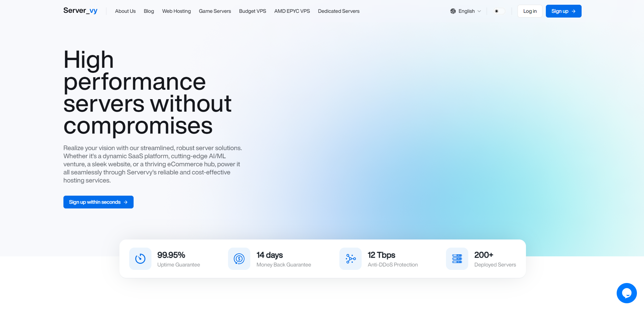This screenshot has width=644, height=310.
Task: Click the Sign up button in header
Action: coord(563,11)
